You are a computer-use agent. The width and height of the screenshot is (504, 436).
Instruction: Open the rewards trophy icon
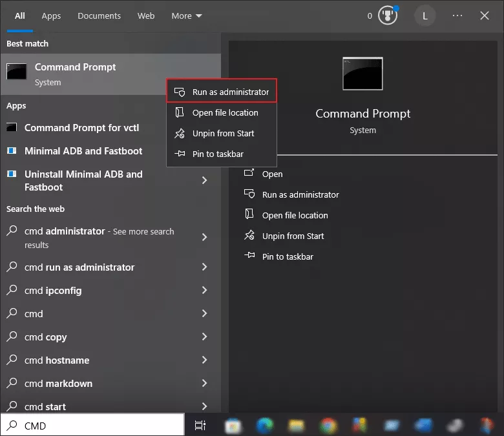tap(388, 15)
